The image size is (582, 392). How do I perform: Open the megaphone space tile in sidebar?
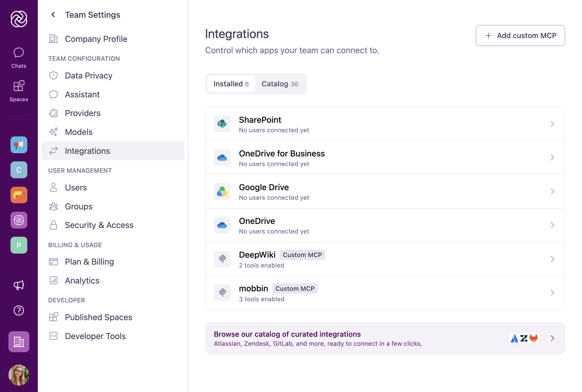pyautogui.click(x=19, y=145)
